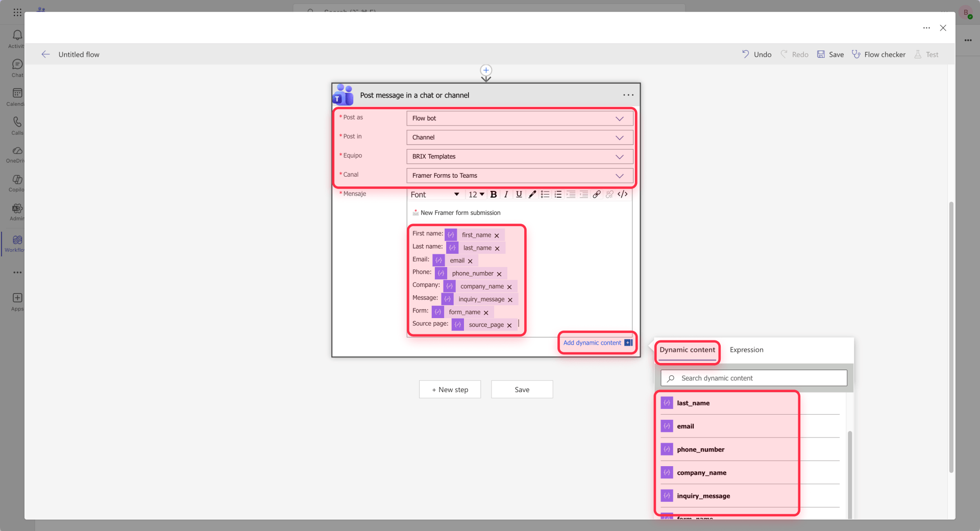Viewport: 980px width, 531px height.
Task: Open Chat in the Teams sidebar
Action: click(17, 68)
